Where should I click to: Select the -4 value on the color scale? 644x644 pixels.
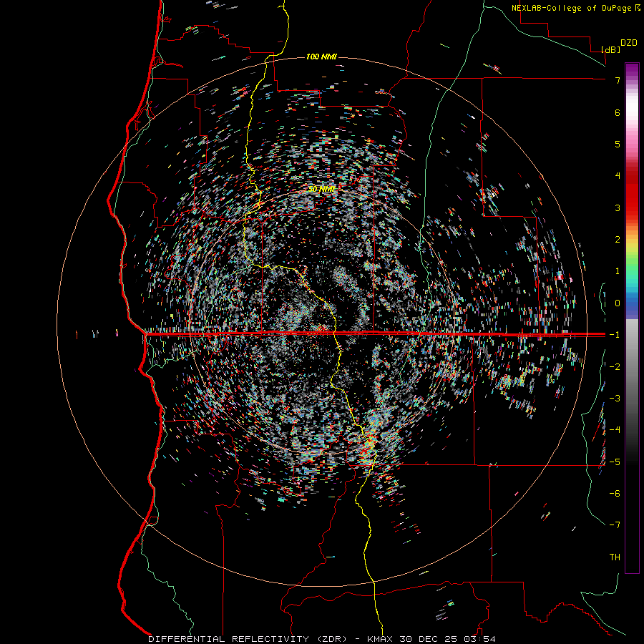[x=615, y=429]
